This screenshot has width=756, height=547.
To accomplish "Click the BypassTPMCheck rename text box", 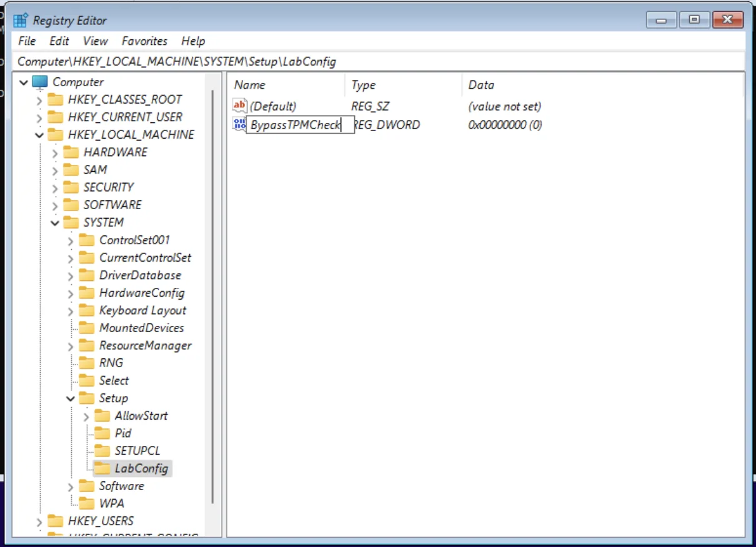I will coord(301,125).
